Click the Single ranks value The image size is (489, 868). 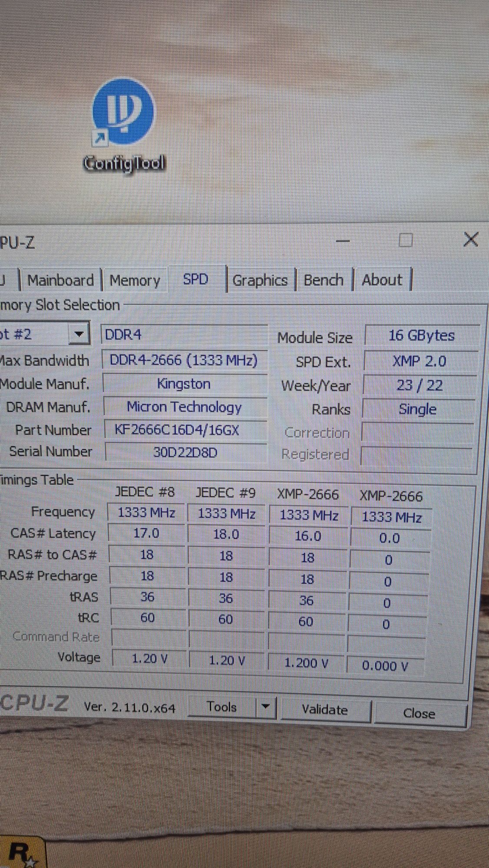[418, 409]
